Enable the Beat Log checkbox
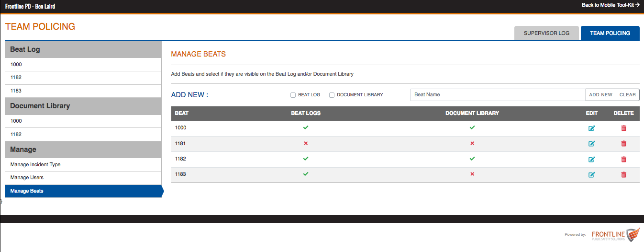644x252 pixels. (x=293, y=95)
